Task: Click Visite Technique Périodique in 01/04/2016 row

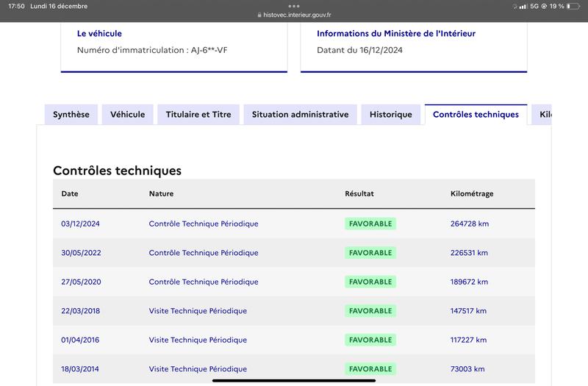Action: tap(198, 340)
